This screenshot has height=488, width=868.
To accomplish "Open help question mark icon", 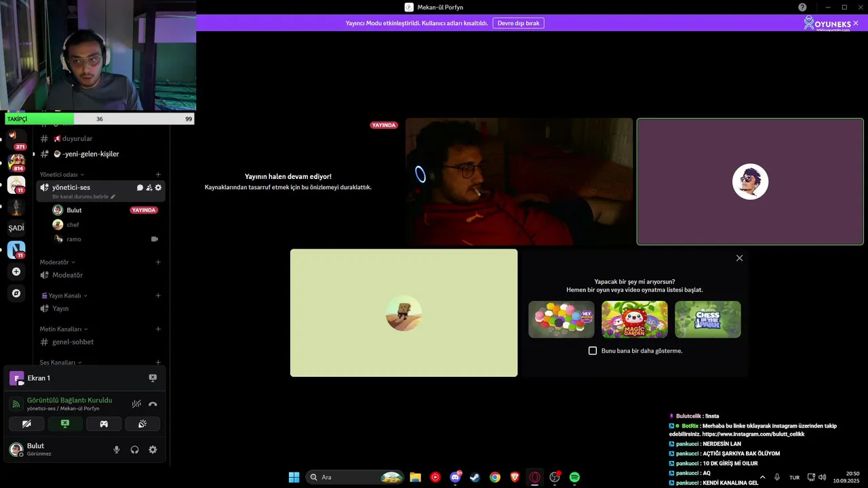I will coord(802,7).
